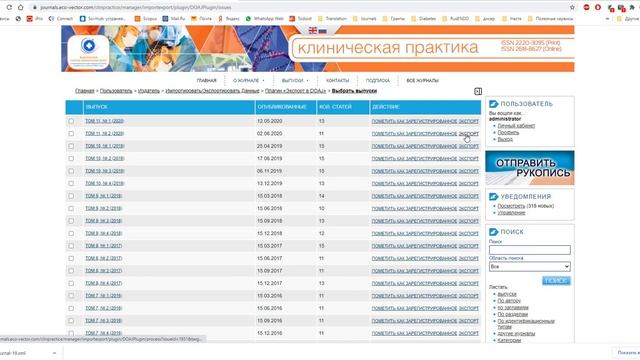This screenshot has height=360, width=640.
Task: Open the Journals bookmarks folder
Action: 364,18
